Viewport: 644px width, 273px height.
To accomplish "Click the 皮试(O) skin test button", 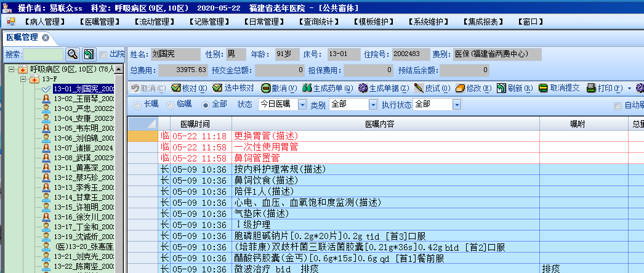I will tap(432, 88).
